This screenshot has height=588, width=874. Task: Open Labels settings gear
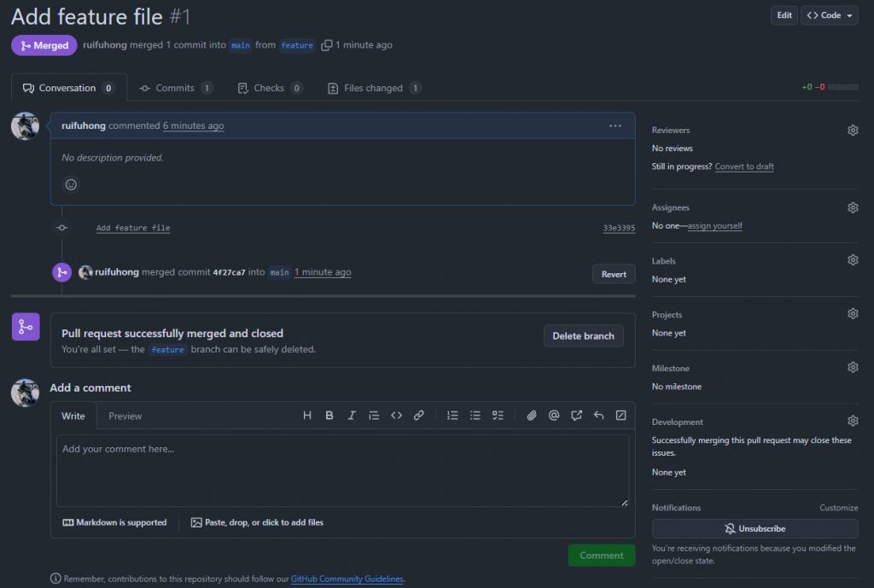pyautogui.click(x=853, y=260)
